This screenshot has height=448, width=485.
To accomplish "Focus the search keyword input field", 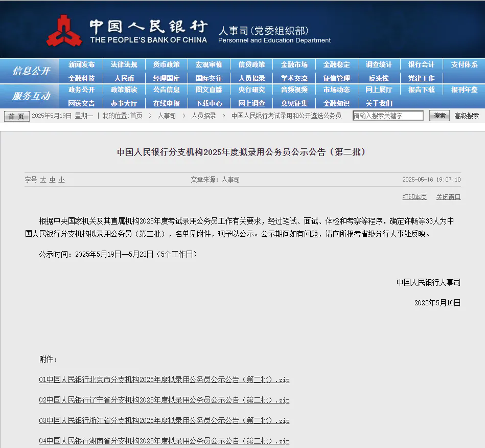I will 388,116.
